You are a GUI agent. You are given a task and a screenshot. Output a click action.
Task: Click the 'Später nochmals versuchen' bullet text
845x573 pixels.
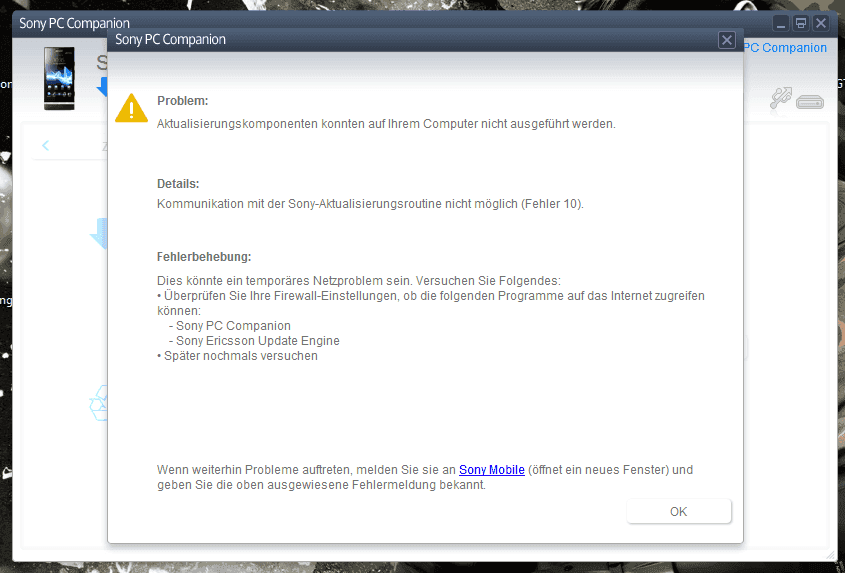point(237,356)
